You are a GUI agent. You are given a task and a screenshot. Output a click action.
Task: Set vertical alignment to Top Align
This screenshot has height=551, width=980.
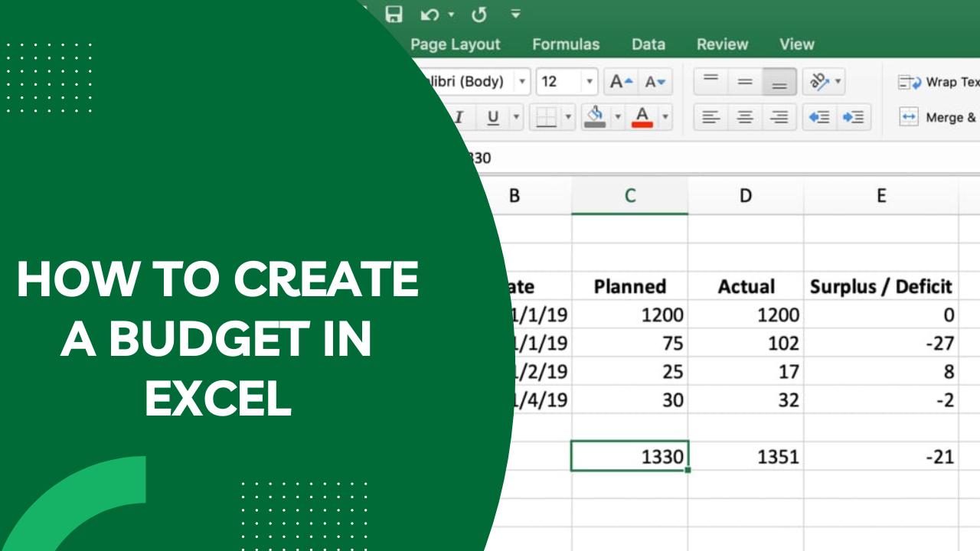(x=711, y=81)
